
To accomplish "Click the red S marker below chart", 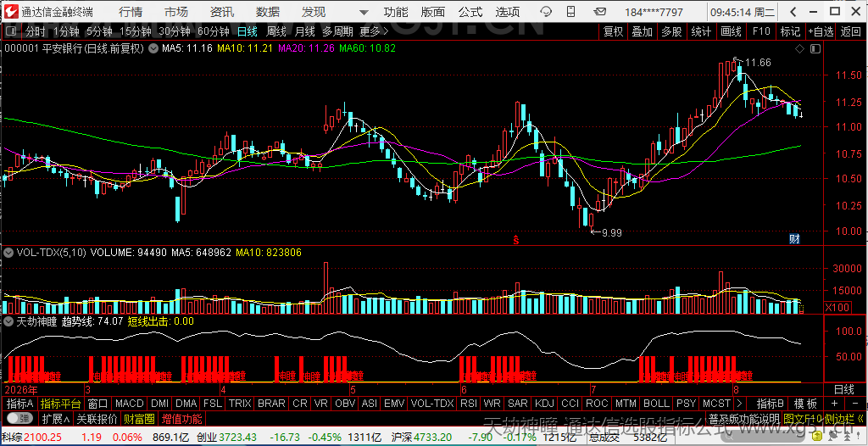I will click(515, 240).
